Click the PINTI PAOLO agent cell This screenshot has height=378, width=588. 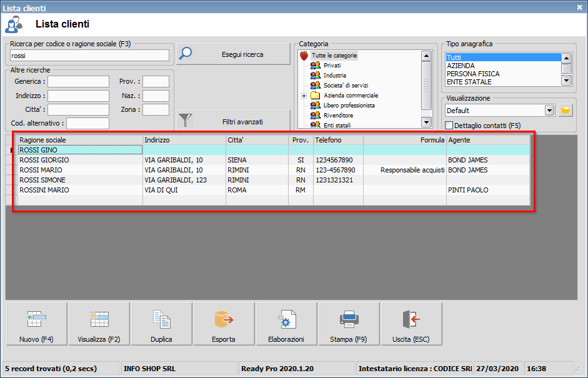tap(488, 190)
